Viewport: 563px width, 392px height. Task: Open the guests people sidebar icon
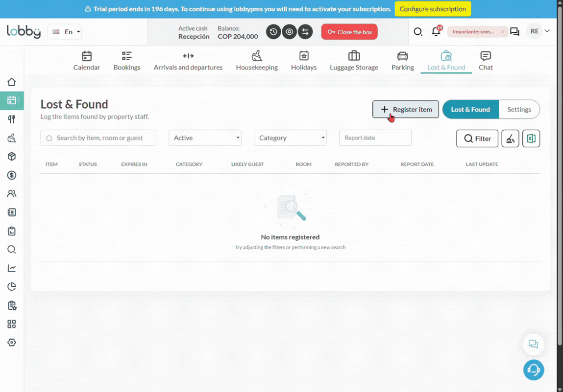[11, 194]
